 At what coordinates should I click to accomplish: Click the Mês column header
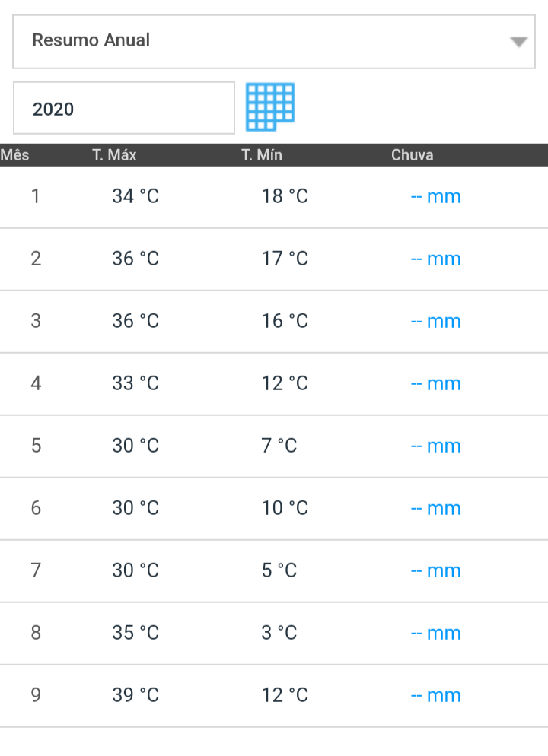pyautogui.click(x=15, y=155)
